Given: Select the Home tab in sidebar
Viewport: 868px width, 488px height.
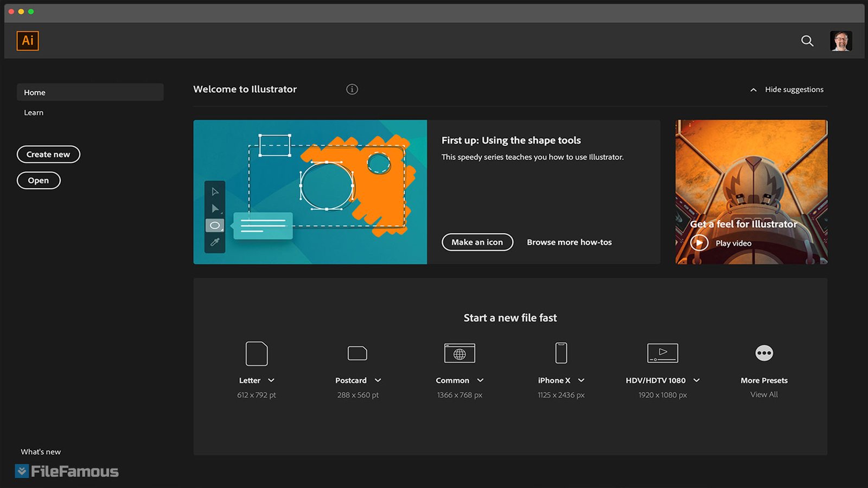Looking at the screenshot, I should coord(90,92).
